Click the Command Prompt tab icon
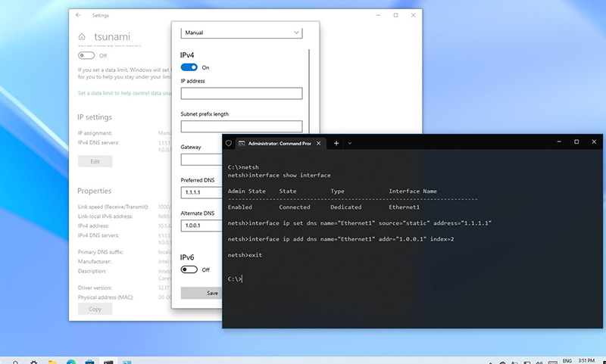 coord(242,143)
